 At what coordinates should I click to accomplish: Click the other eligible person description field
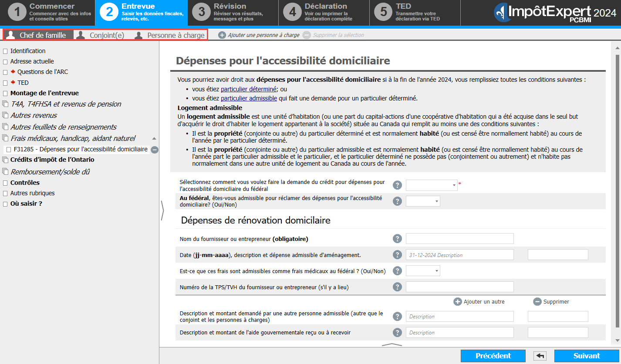point(460,317)
